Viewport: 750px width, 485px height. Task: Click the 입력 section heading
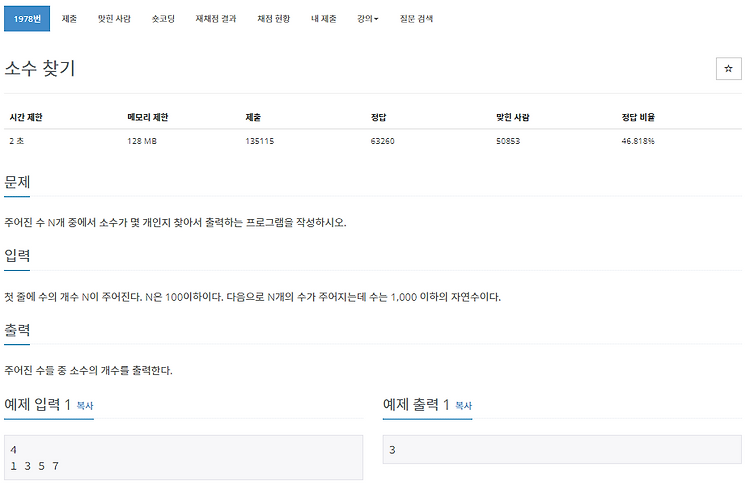pos(17,256)
